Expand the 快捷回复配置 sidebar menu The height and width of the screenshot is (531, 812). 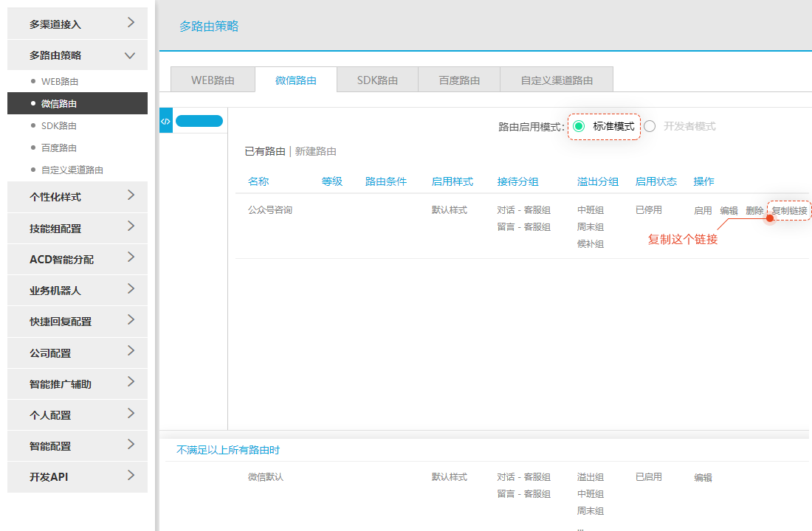pos(78,322)
